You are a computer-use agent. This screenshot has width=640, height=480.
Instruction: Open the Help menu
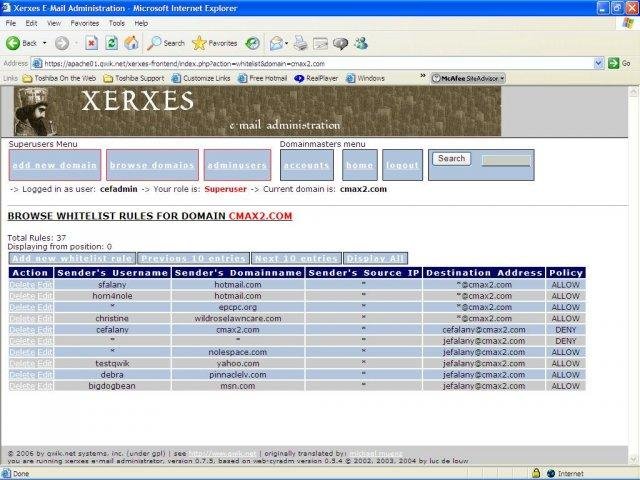[141, 23]
